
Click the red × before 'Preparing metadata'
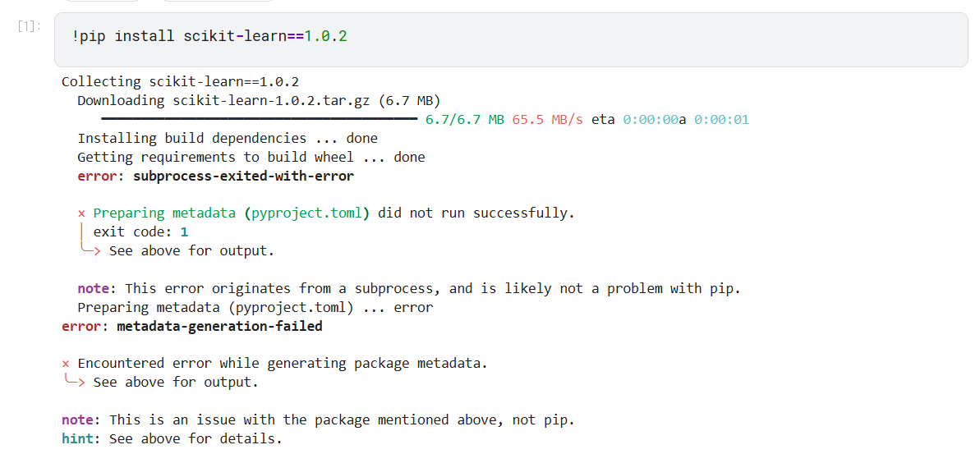click(x=82, y=213)
